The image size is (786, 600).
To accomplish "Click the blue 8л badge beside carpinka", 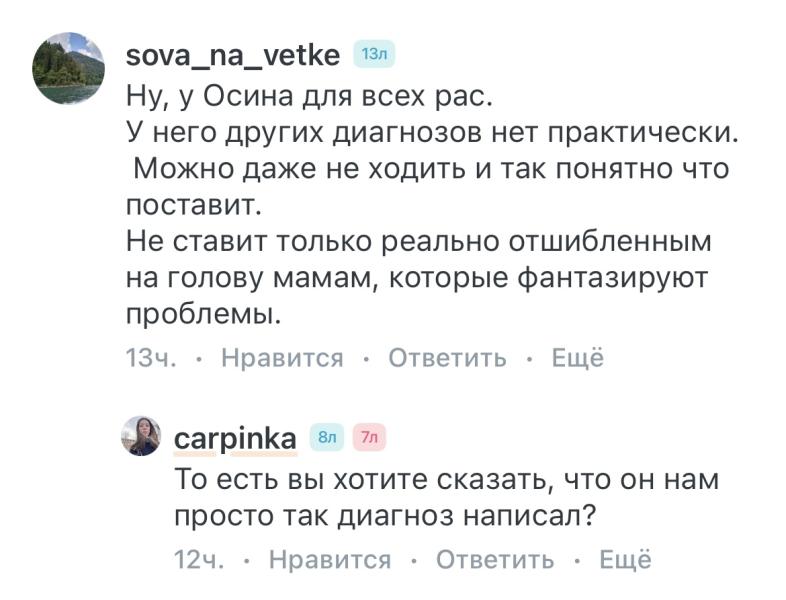I will pos(327,438).
